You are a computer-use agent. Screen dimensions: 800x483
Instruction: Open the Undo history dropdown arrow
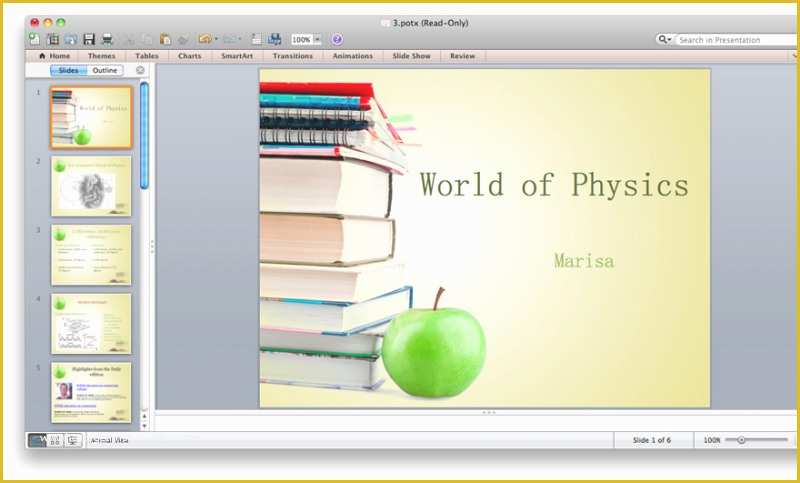point(216,39)
